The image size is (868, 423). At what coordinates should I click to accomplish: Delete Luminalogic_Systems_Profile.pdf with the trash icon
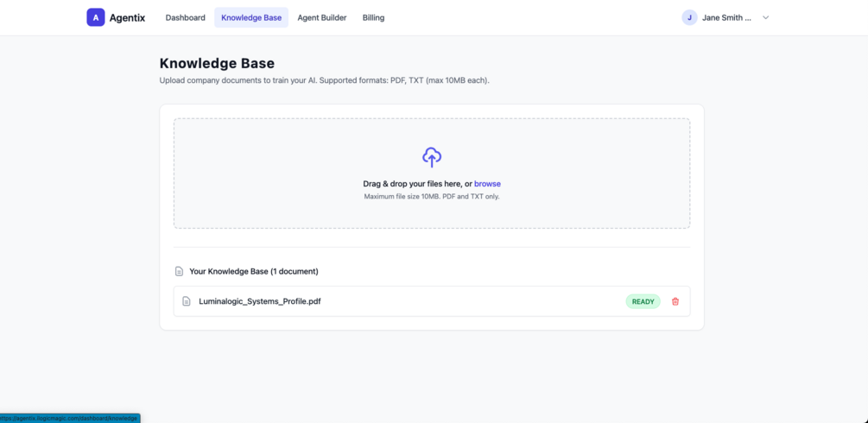[675, 302]
